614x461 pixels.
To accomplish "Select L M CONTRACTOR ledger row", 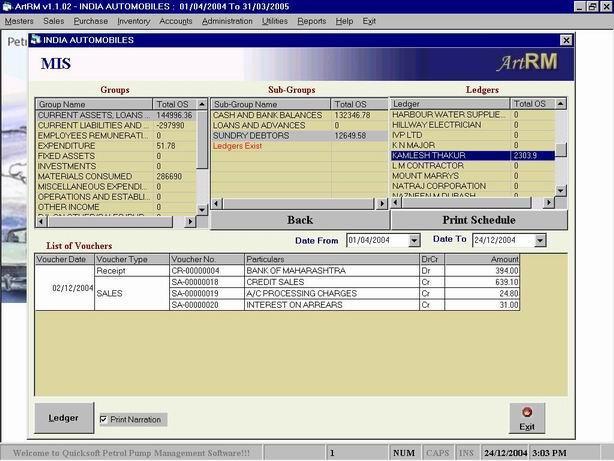I will coord(473,166).
